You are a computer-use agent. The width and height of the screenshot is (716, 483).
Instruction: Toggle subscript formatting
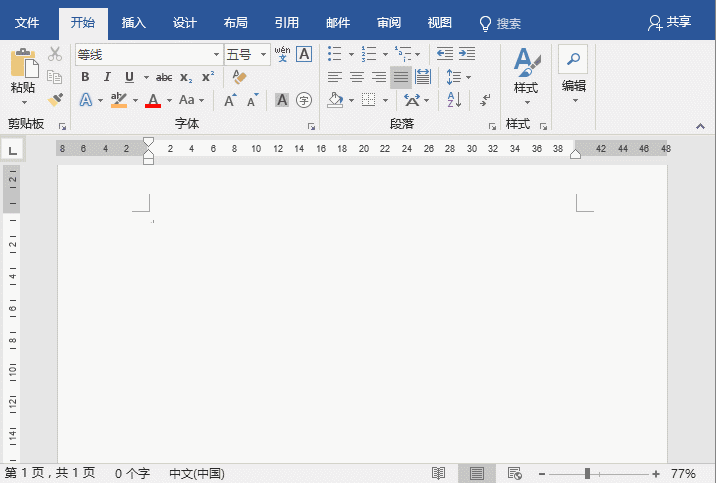[186, 77]
